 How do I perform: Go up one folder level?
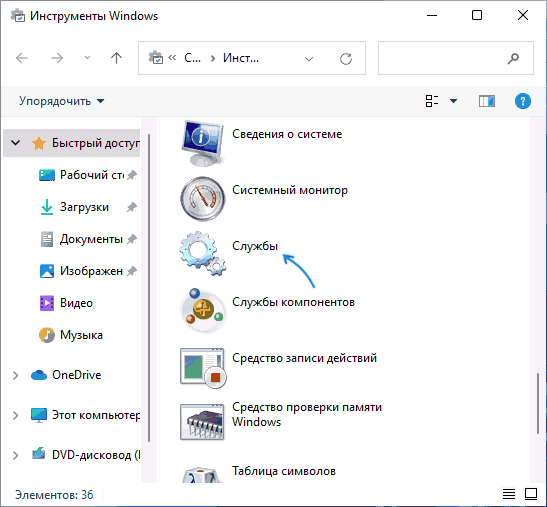pyautogui.click(x=116, y=58)
